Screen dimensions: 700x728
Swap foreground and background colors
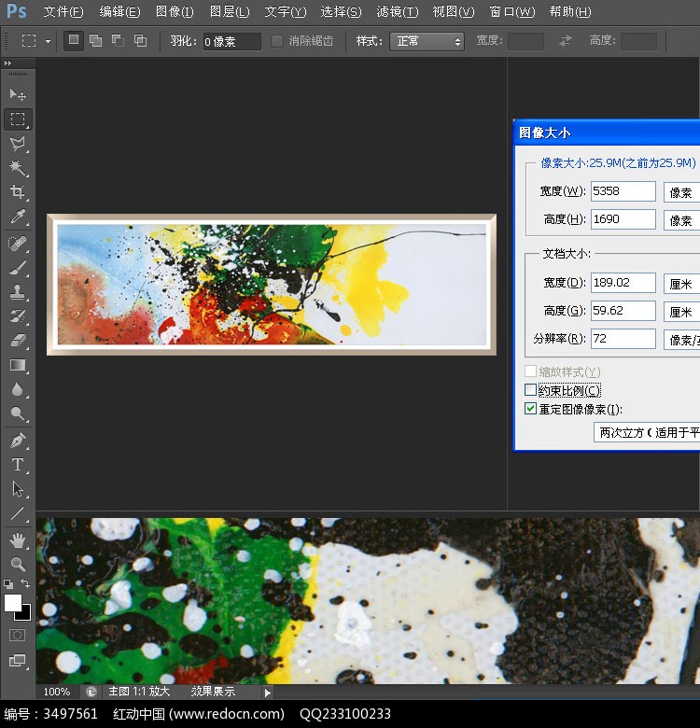pyautogui.click(x=25, y=583)
